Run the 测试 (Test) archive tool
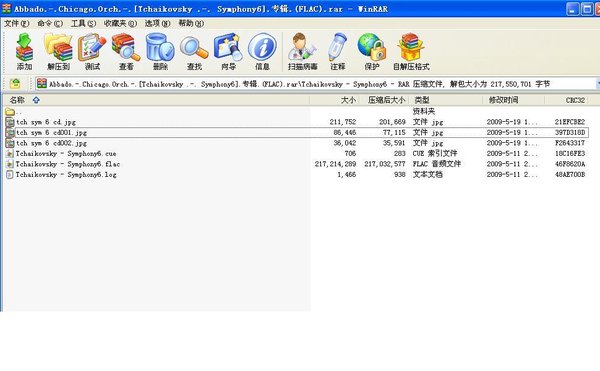600x371 pixels. (92, 51)
